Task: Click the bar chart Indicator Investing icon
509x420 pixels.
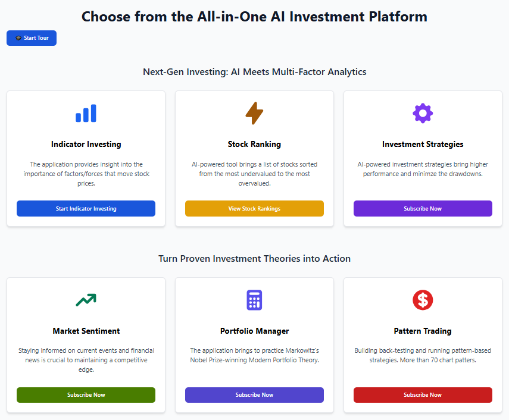Action: (86, 113)
